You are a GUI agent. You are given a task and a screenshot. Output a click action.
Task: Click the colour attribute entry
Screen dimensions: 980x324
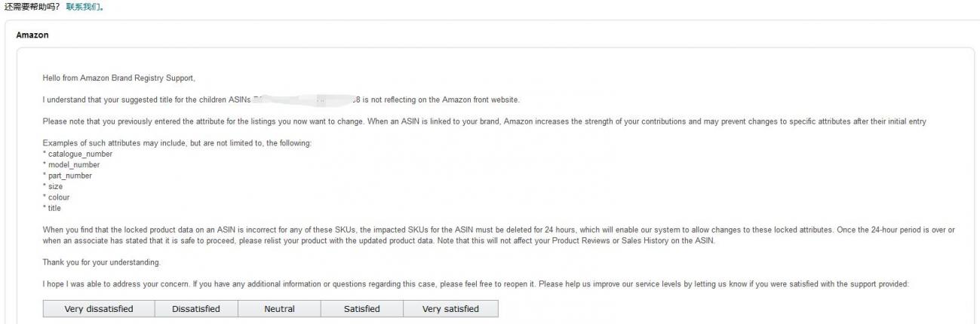[x=57, y=197]
